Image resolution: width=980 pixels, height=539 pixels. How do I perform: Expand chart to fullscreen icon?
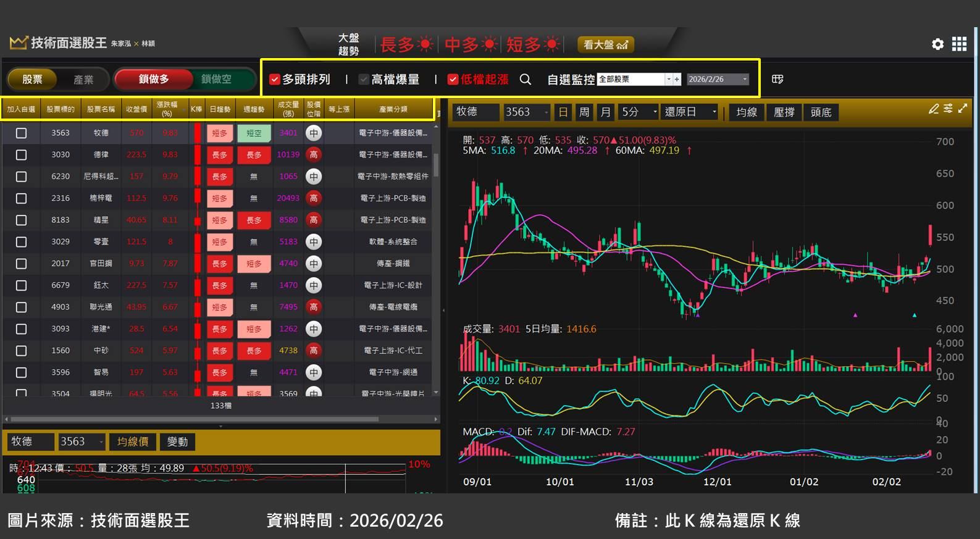click(963, 109)
